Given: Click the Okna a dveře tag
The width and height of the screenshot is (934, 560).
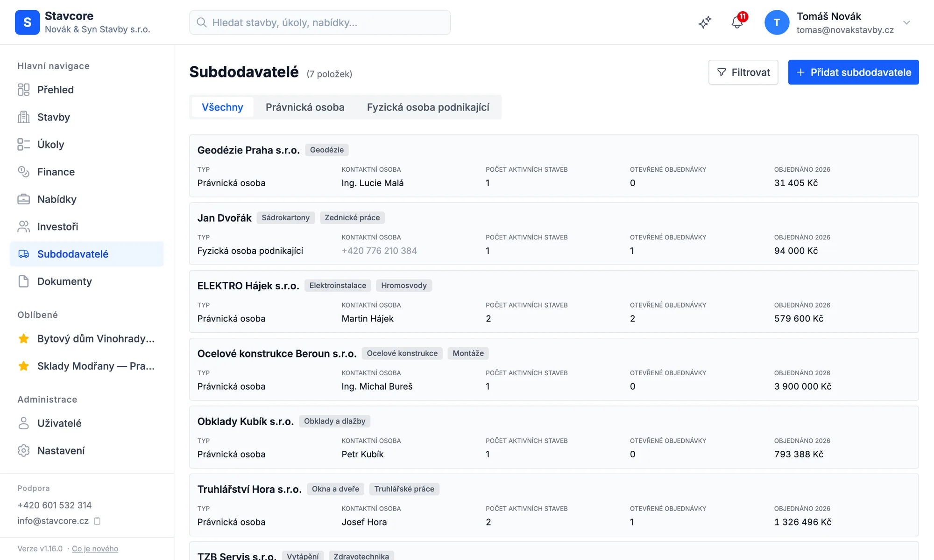Looking at the screenshot, I should 335,489.
